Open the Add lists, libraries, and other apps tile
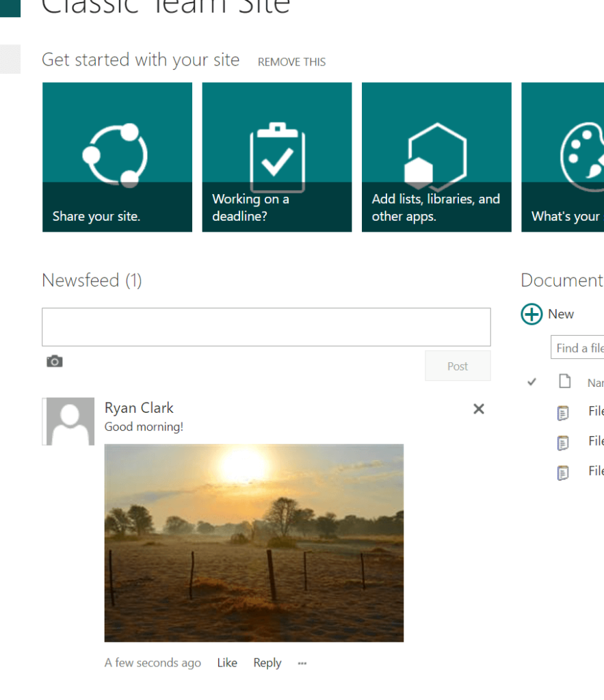 tap(436, 157)
